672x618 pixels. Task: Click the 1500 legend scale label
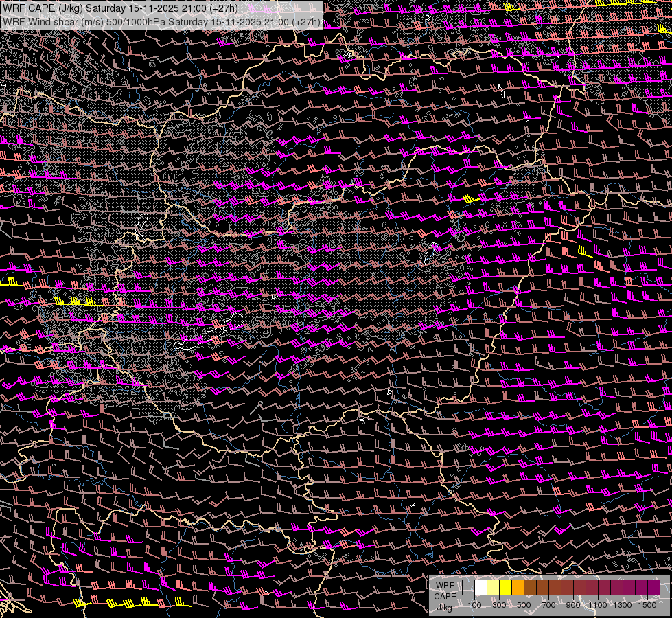pos(647,605)
